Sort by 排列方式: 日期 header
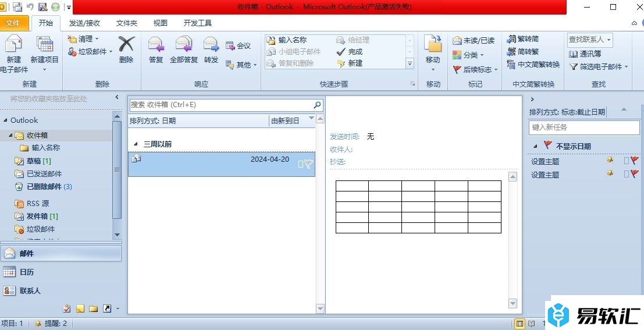This screenshot has height=330, width=644. pos(198,121)
